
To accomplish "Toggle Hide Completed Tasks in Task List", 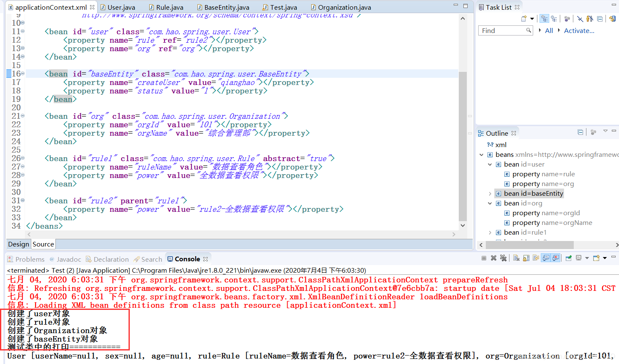I will (580, 19).
